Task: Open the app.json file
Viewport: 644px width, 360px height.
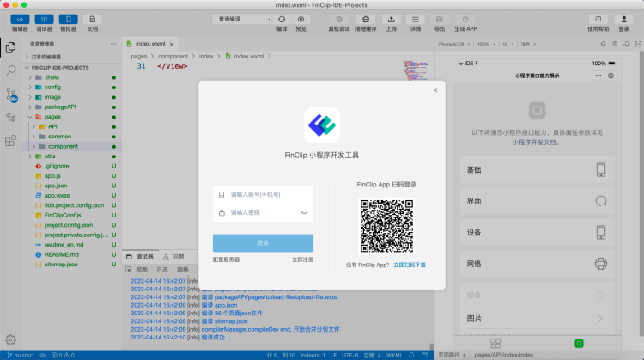Action: pyautogui.click(x=72, y=186)
